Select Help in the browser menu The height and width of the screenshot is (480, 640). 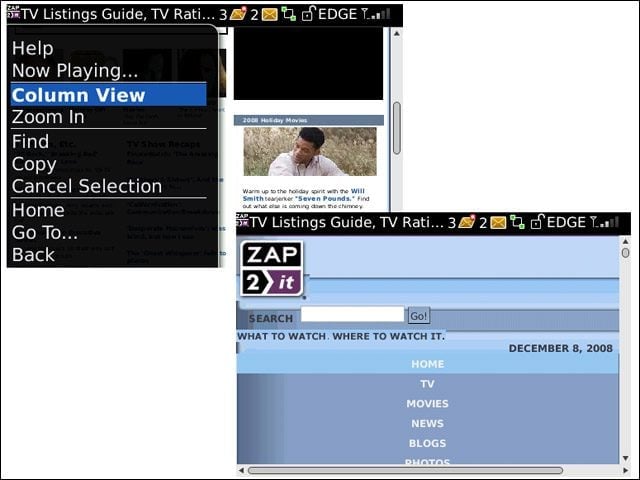point(33,48)
